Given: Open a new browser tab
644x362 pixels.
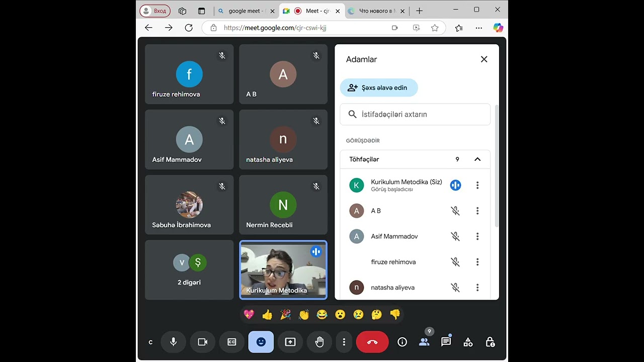Looking at the screenshot, I should [x=419, y=11].
